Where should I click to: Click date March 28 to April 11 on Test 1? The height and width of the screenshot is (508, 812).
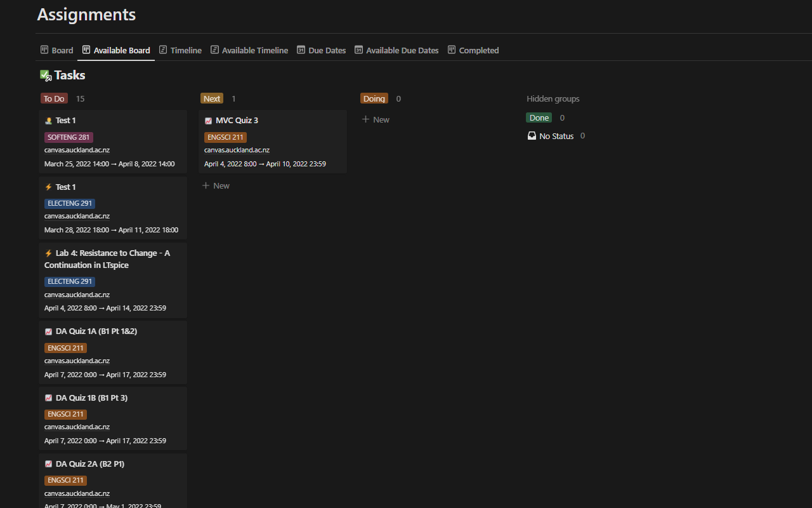pos(111,230)
